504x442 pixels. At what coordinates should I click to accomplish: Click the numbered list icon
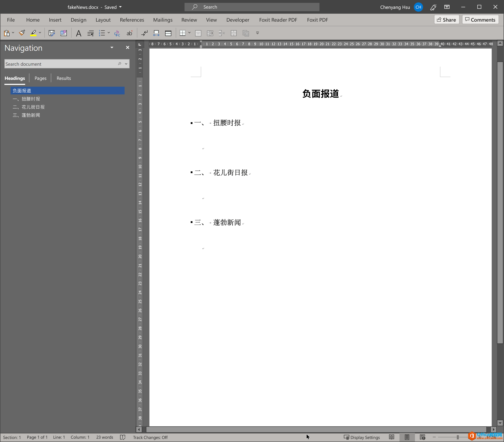point(102,33)
